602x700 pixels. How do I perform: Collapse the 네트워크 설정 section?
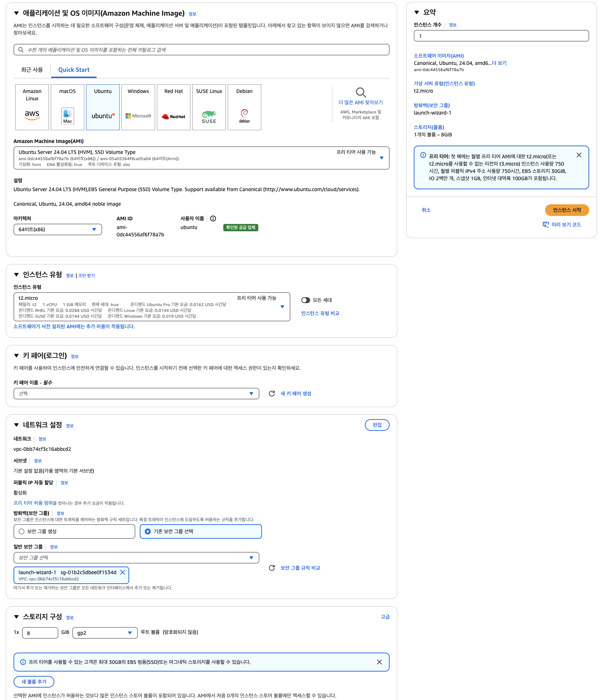click(x=16, y=425)
